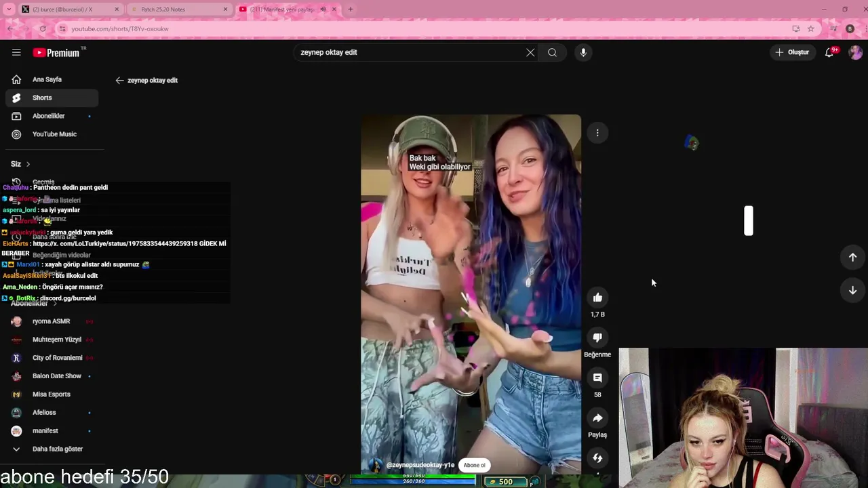Open the YouTube hamburger guide menu
The width and height of the screenshot is (868, 488).
click(x=16, y=52)
